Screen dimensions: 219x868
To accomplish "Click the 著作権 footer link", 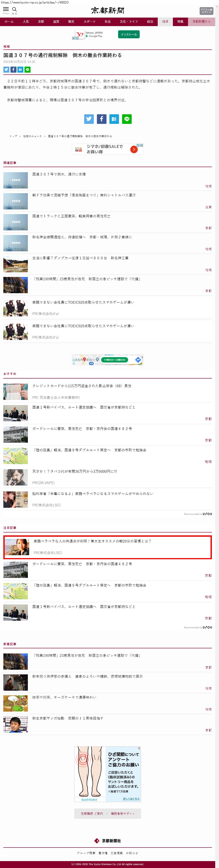I will (x=103, y=853).
